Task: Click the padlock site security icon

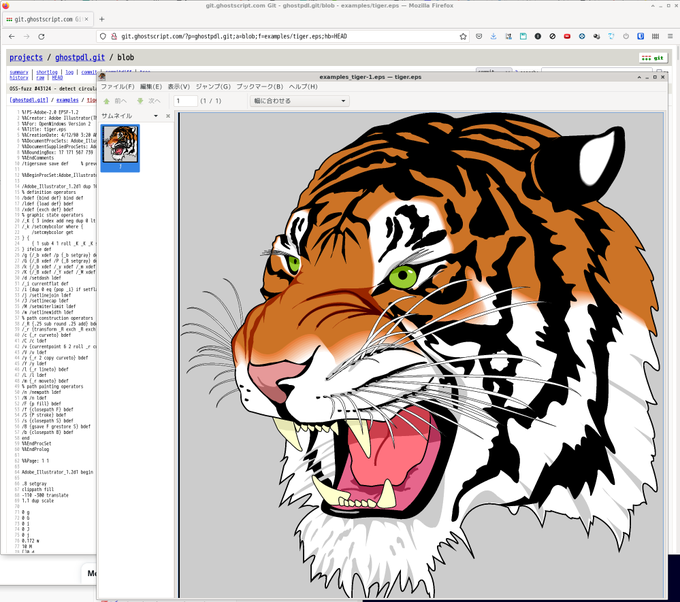Action: 114,36
